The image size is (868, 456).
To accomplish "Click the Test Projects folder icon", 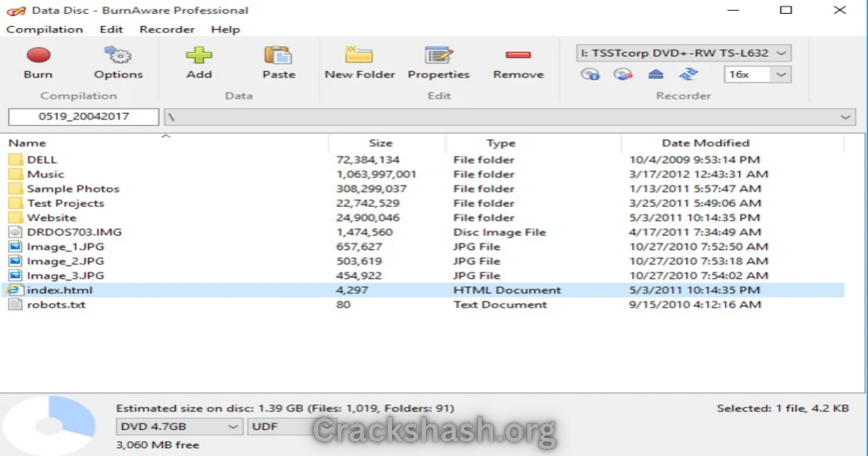I will [x=16, y=203].
